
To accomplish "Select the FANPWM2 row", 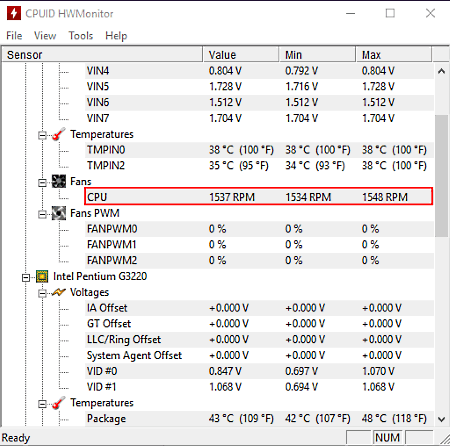I will click(x=259, y=260).
